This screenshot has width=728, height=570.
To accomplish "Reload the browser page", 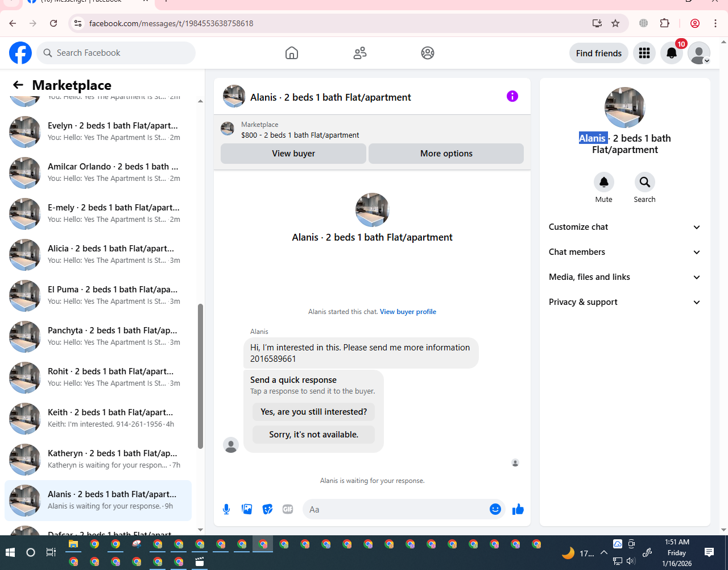I will coord(53,23).
